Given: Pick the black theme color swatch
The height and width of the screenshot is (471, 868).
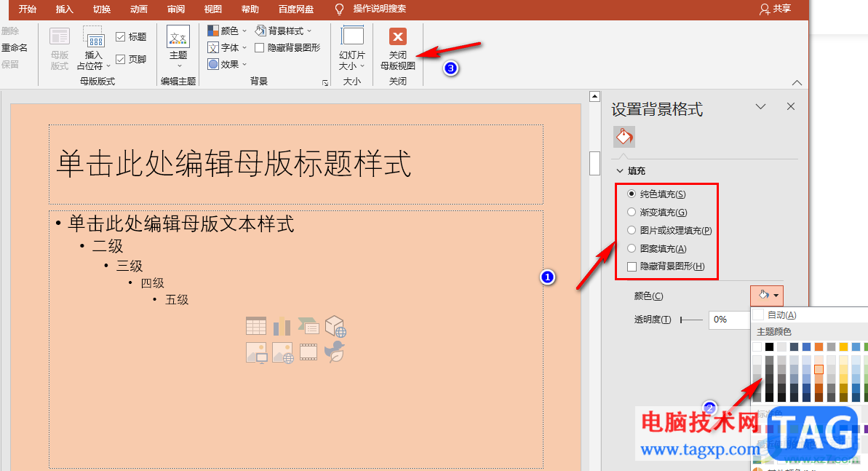Looking at the screenshot, I should click(770, 347).
